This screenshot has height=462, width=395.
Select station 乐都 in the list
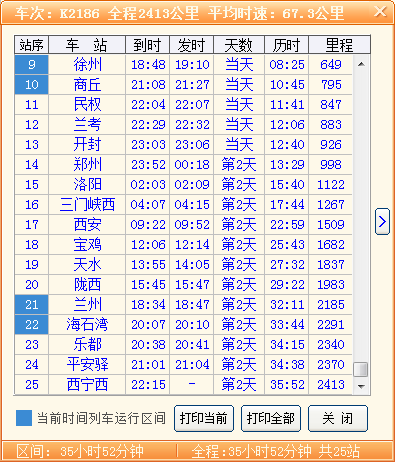coord(87,345)
